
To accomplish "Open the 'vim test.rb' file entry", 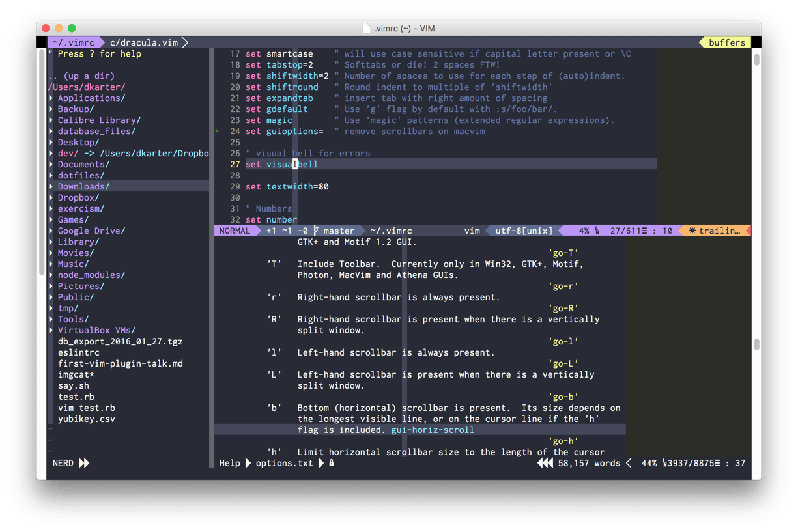I will [x=86, y=408].
